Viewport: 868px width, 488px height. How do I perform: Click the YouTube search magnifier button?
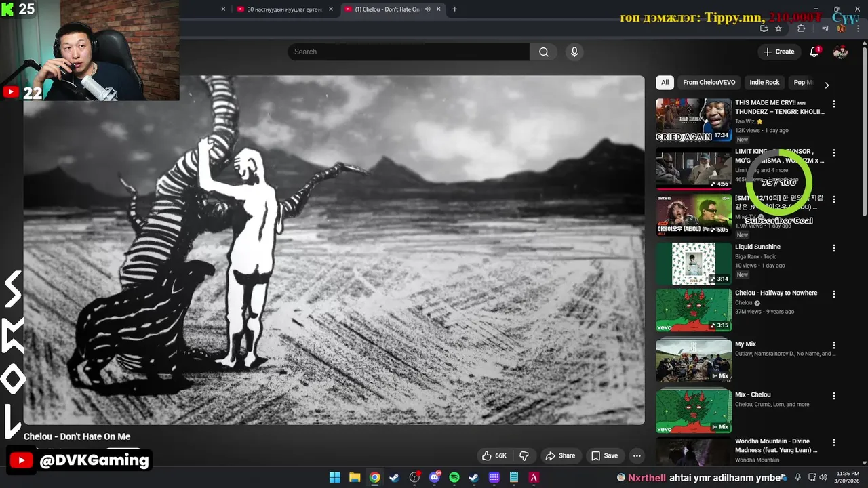544,52
